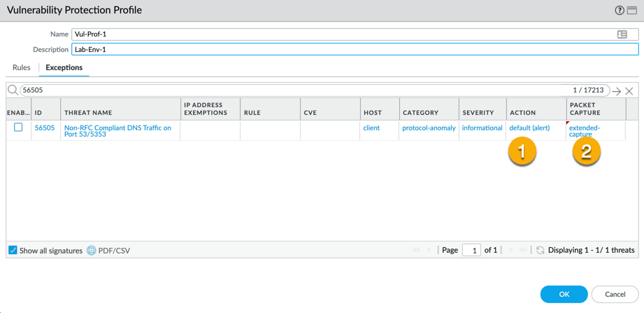Click OK to save the profile

tap(564, 294)
